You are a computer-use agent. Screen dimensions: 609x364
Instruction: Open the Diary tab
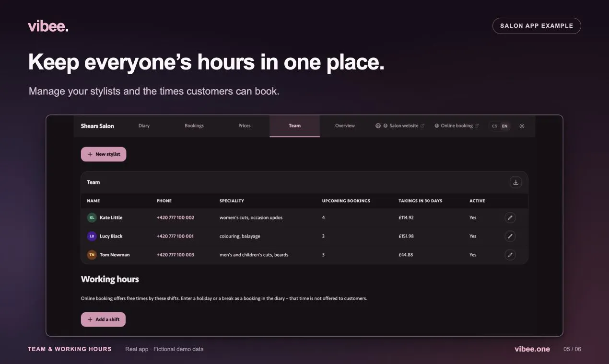[144, 126]
